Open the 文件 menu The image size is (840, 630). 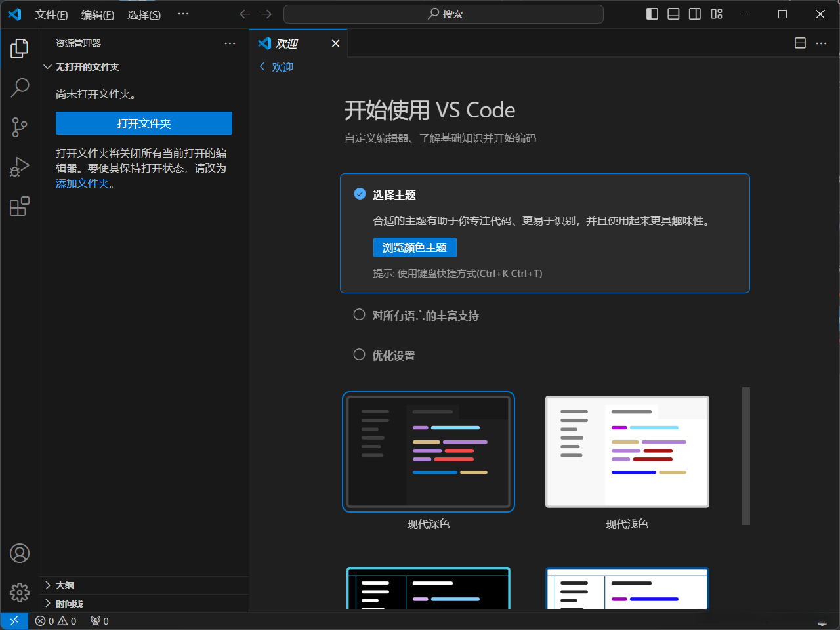tap(52, 14)
